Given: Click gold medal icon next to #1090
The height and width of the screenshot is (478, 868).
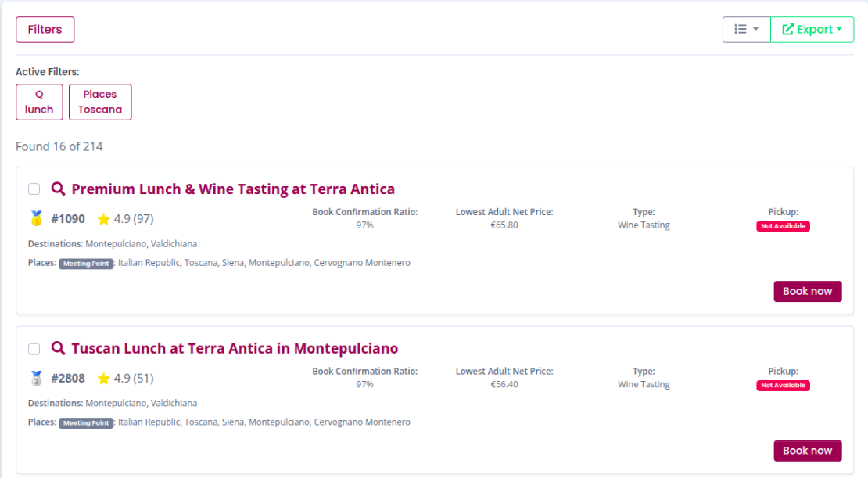Looking at the screenshot, I should coord(36,219).
